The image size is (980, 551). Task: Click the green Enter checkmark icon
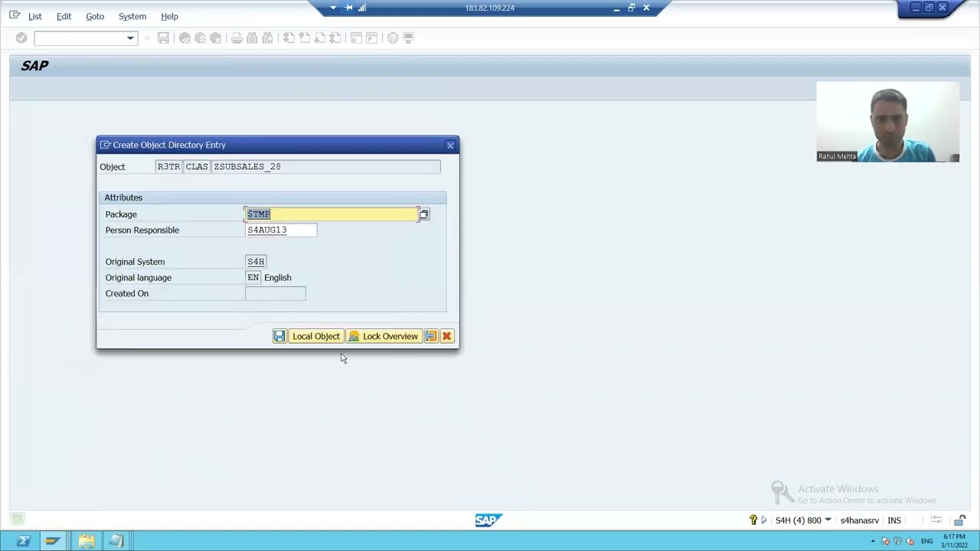pyautogui.click(x=21, y=37)
